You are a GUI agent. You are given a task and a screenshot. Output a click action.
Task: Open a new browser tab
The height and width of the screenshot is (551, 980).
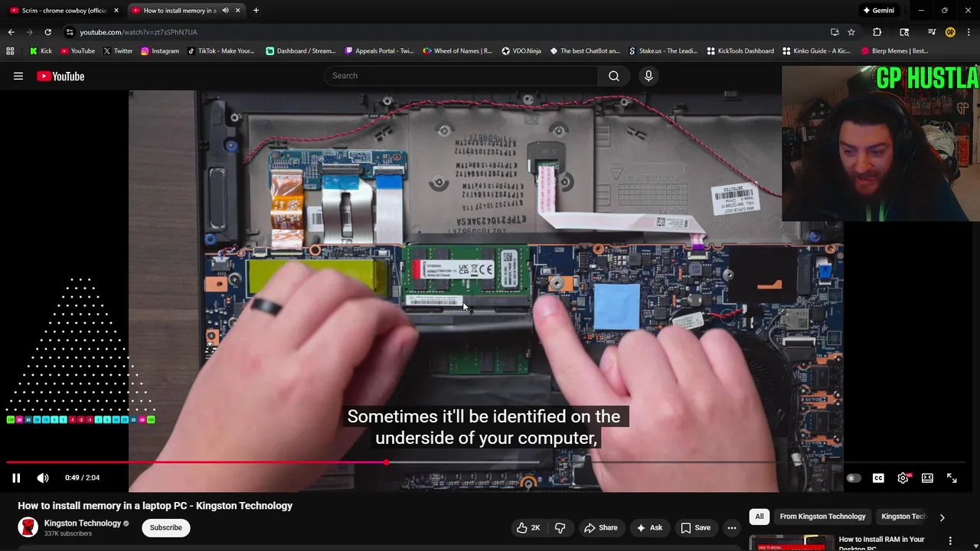[x=256, y=11]
